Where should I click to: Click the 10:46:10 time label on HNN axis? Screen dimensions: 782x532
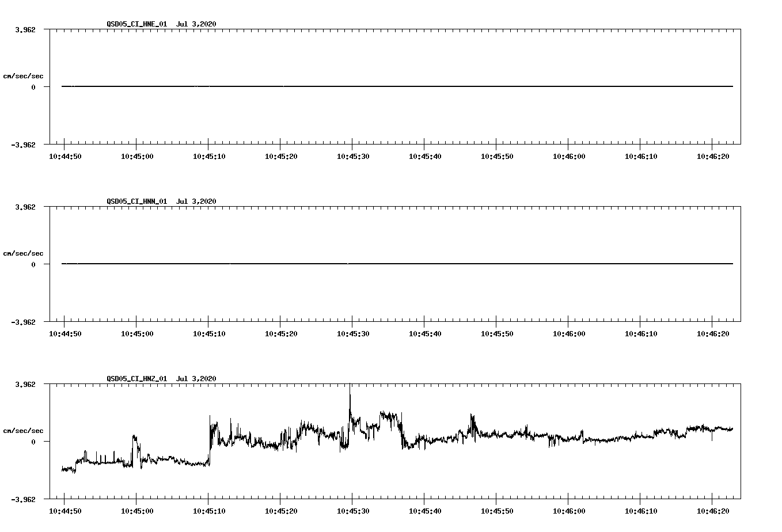click(640, 333)
